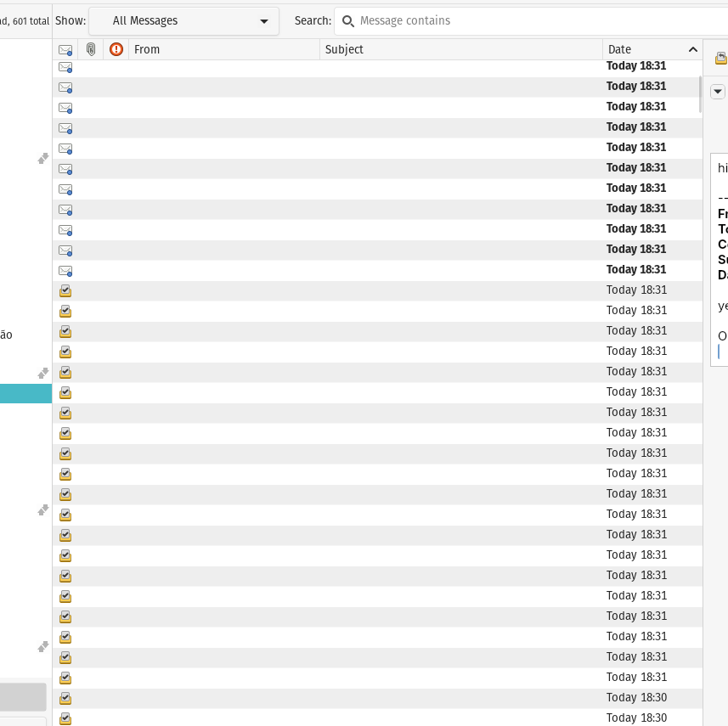The width and height of the screenshot is (728, 726).
Task: Toggle the important flag on the last unread message
Action: [x=116, y=270]
